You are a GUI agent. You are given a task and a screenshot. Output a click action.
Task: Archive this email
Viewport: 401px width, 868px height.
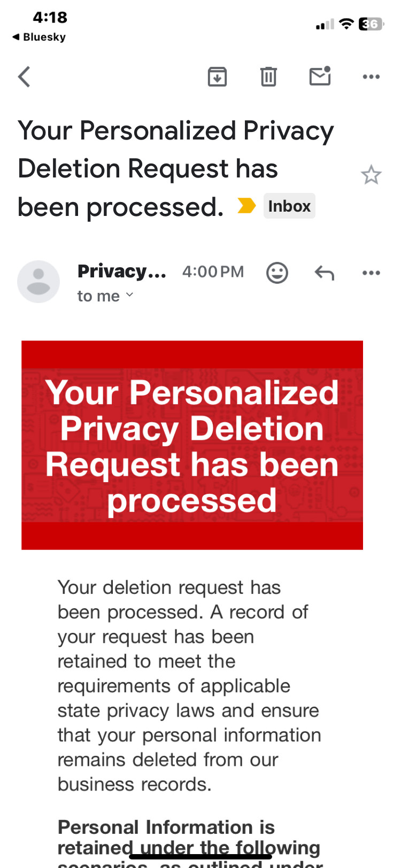pyautogui.click(x=217, y=77)
